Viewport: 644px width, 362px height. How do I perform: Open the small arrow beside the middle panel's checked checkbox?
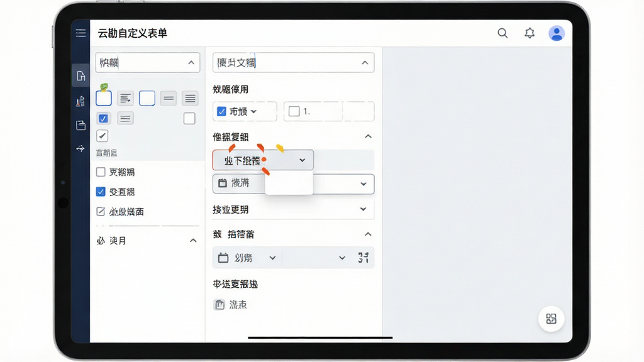pyautogui.click(x=253, y=111)
